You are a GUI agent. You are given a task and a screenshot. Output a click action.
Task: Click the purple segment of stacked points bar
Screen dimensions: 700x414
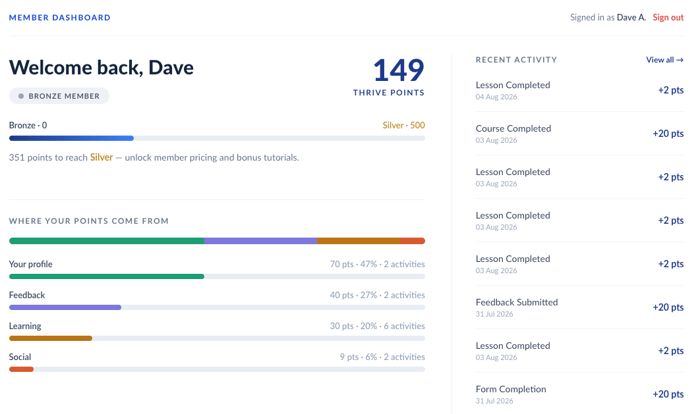[x=261, y=241]
